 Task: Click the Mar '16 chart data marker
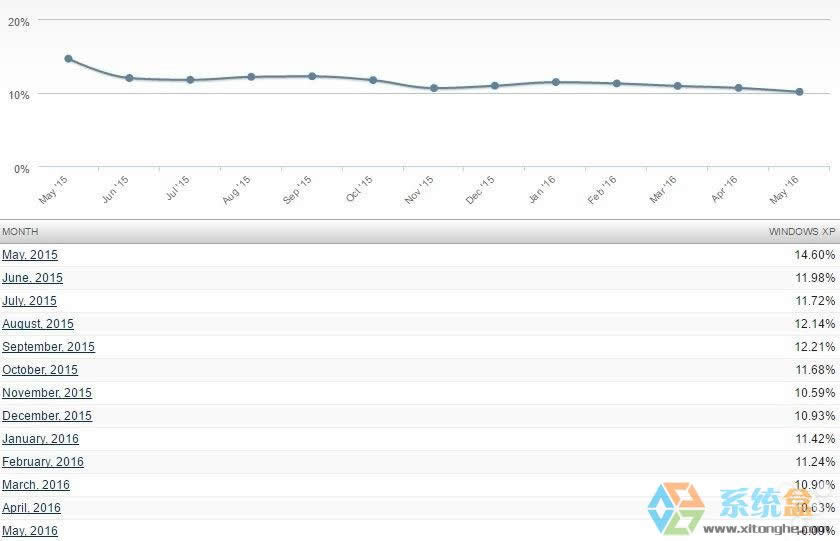678,86
